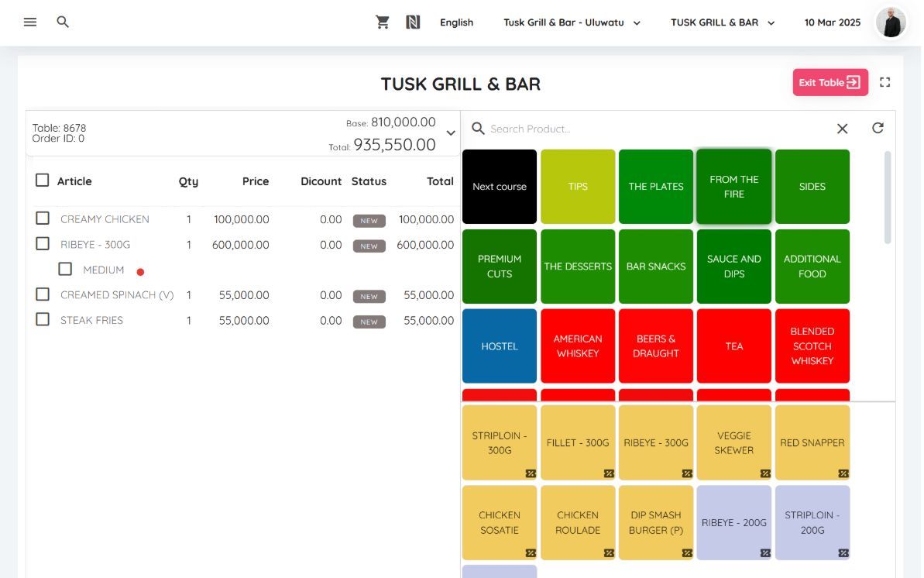Check the select-all Article checkbox

(x=43, y=181)
